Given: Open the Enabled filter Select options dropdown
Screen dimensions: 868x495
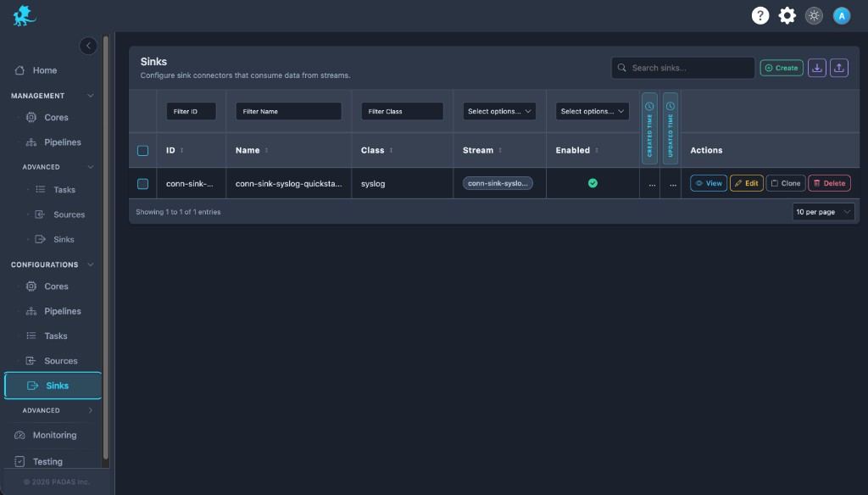Looking at the screenshot, I should coord(592,111).
